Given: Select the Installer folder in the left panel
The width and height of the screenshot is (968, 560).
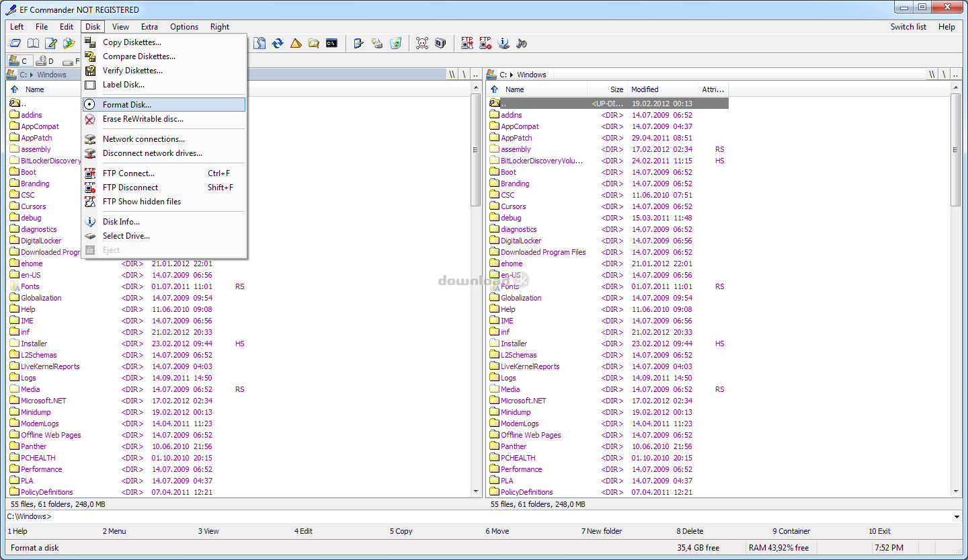Looking at the screenshot, I should pos(34,344).
